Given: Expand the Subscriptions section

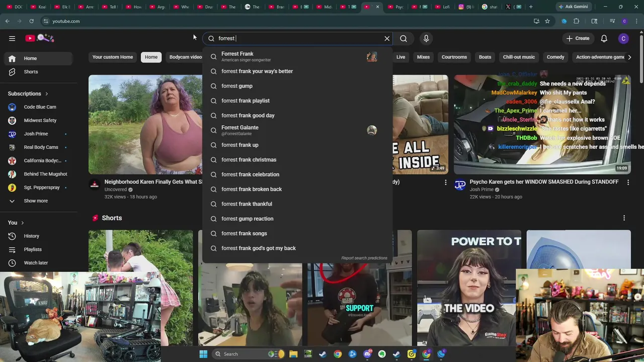Looking at the screenshot, I should click(28, 94).
